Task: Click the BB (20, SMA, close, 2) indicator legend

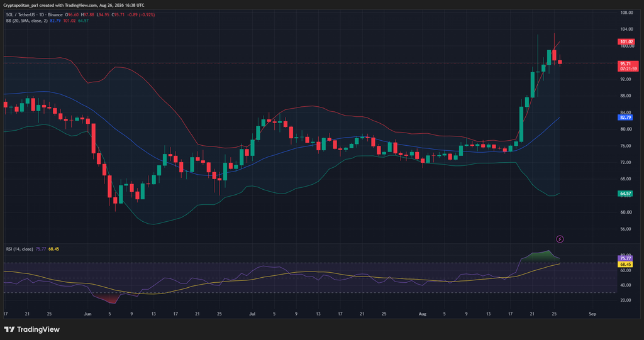Action: (26, 21)
